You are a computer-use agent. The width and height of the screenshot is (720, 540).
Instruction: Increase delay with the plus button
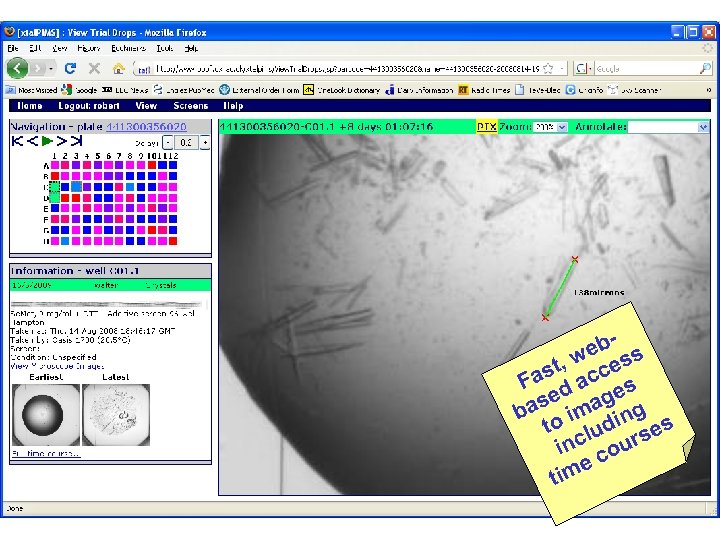[x=205, y=143]
